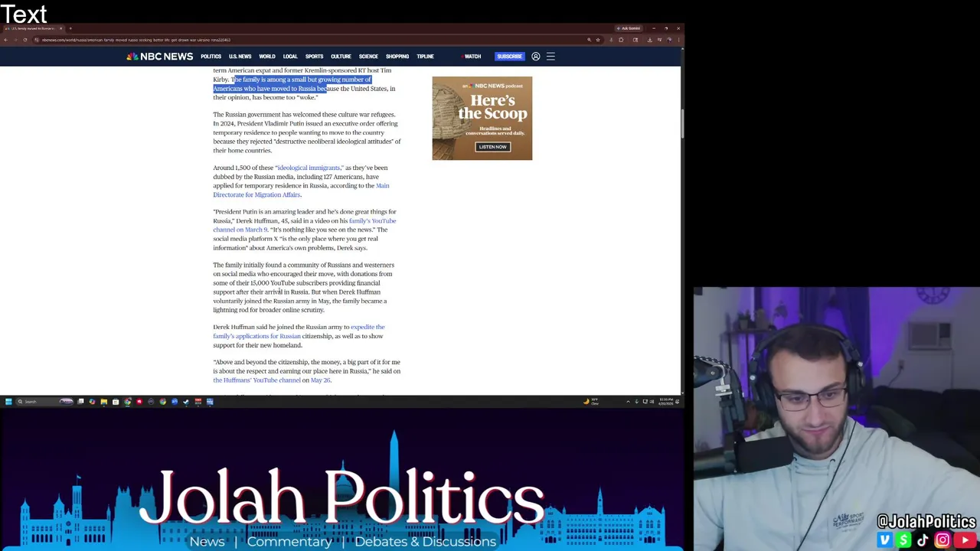
Task: Open the U.S. News section
Action: 240,57
